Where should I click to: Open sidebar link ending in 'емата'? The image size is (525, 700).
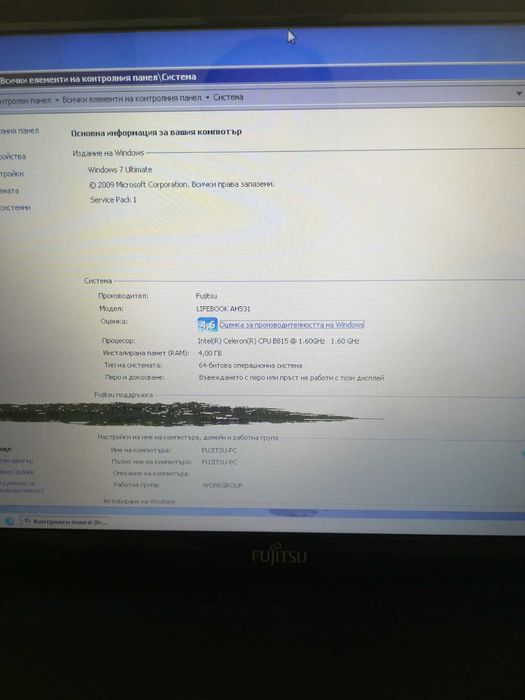(9, 191)
